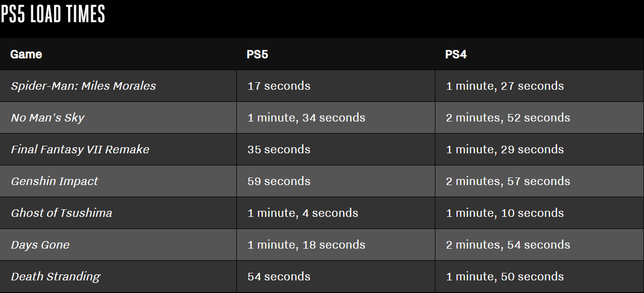Select the 1 minute, 50 seconds cell
Image resolution: width=644 pixels, height=293 pixels.
coord(504,276)
